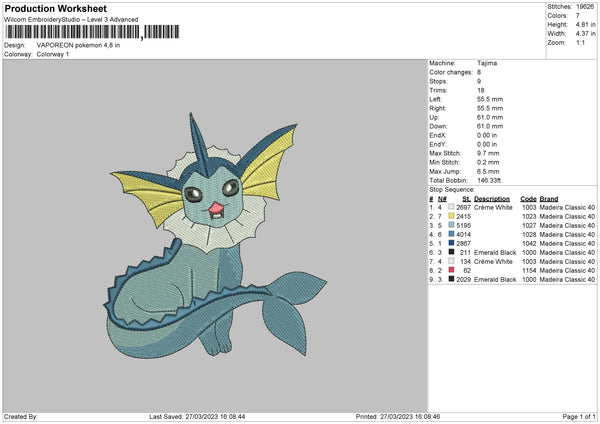600x424 pixels.
Task: Click the medium blue swatch in stop 4
Action: tap(452, 234)
